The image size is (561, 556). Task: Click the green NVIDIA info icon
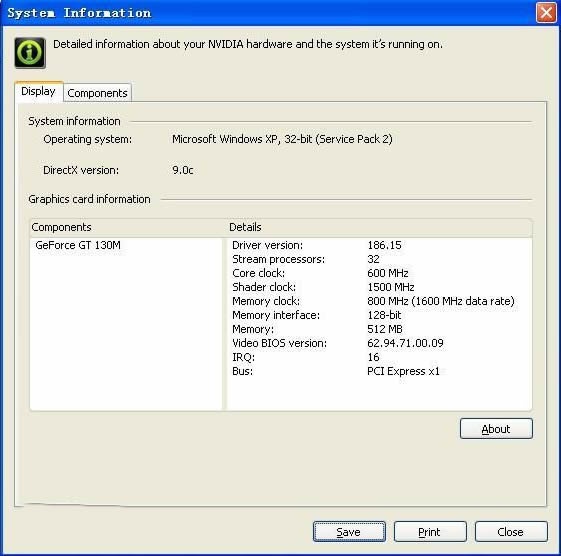click(30, 53)
